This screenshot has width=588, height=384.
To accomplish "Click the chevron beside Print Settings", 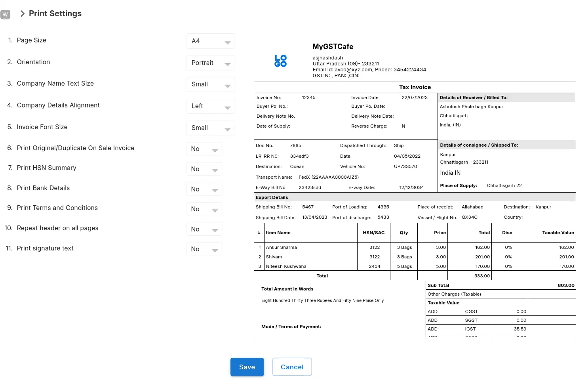I will coord(22,13).
